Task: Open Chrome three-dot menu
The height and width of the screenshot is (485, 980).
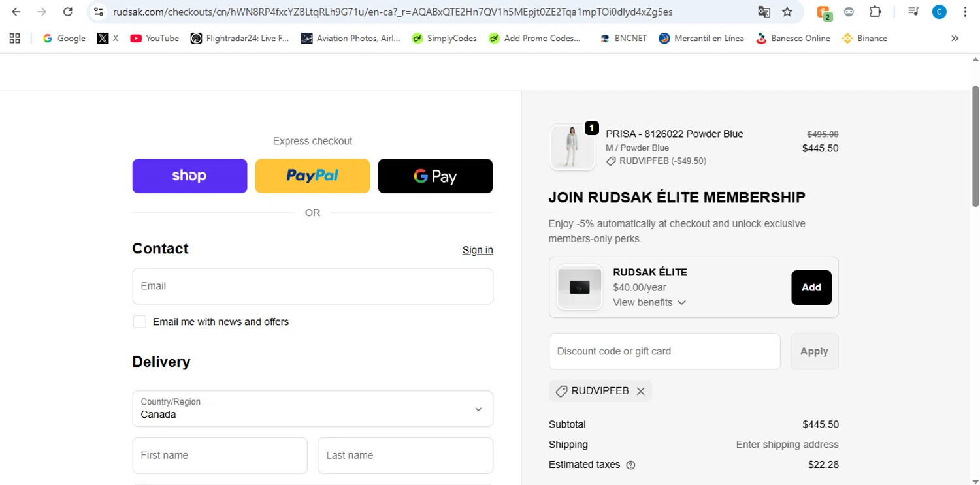Action: coord(965,12)
